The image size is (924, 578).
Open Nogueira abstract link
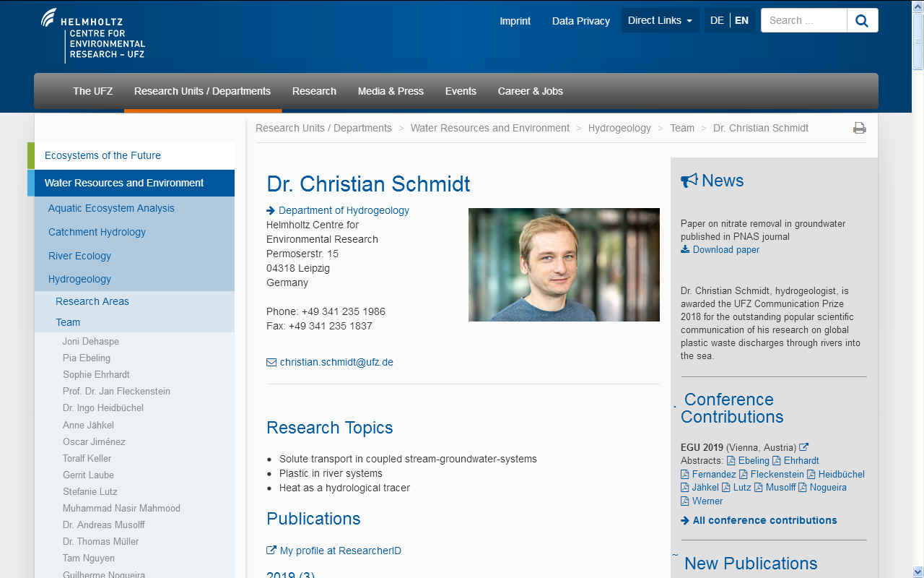pos(828,487)
